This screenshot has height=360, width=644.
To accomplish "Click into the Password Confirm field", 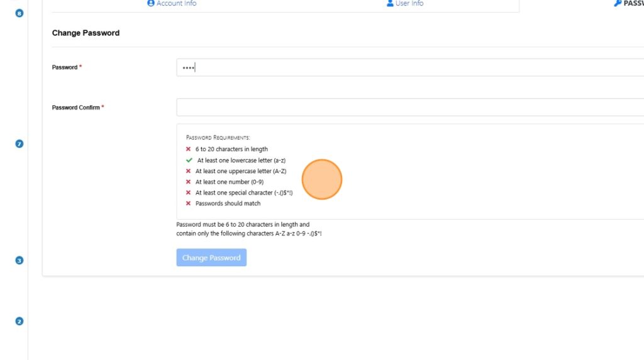I will coord(409,108).
